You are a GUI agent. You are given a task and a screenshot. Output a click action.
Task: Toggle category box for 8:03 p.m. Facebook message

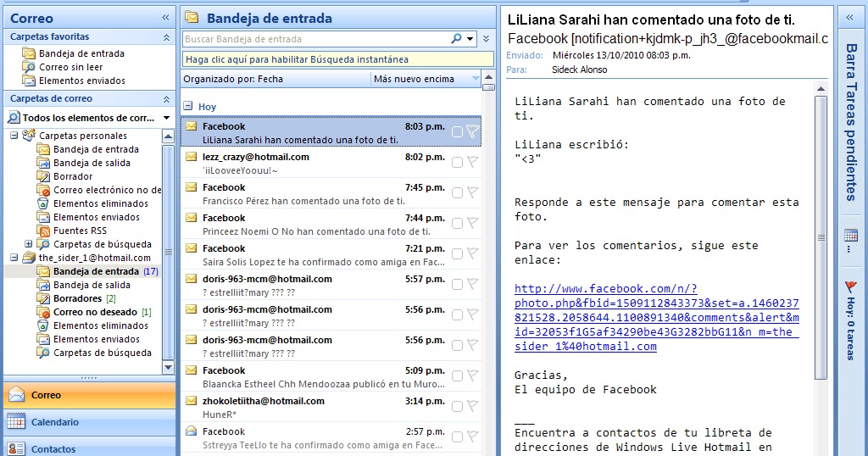457,131
